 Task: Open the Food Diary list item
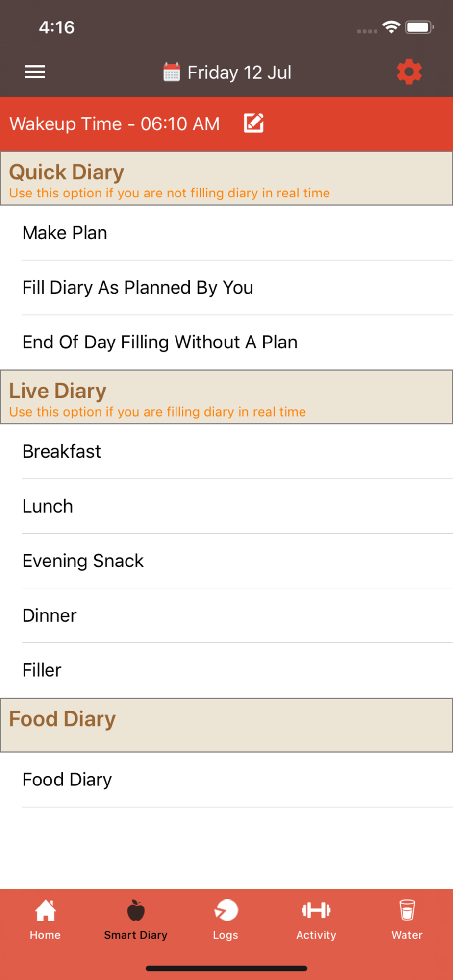(x=226, y=780)
